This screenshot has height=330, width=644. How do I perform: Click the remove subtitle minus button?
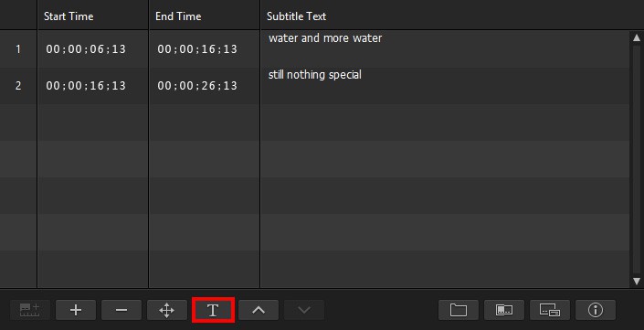pyautogui.click(x=121, y=310)
